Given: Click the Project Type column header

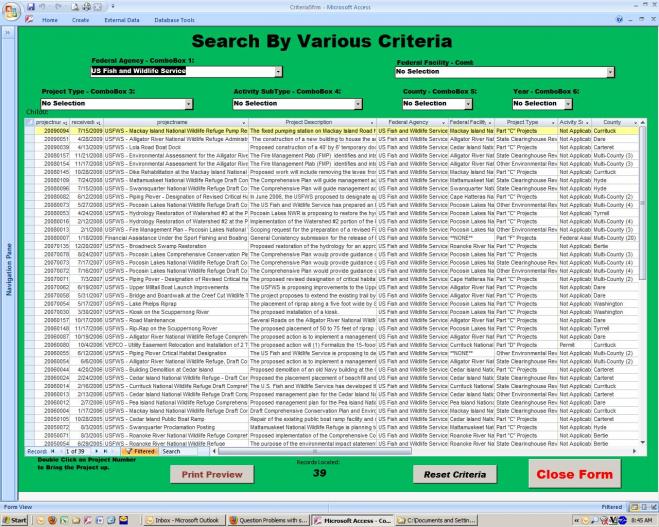Looking at the screenshot, I should [x=525, y=122].
